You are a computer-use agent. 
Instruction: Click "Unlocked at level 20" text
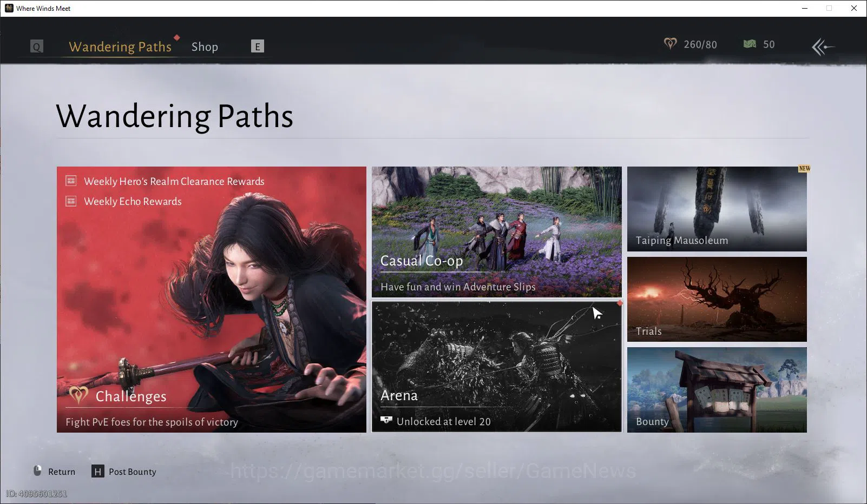[444, 421]
